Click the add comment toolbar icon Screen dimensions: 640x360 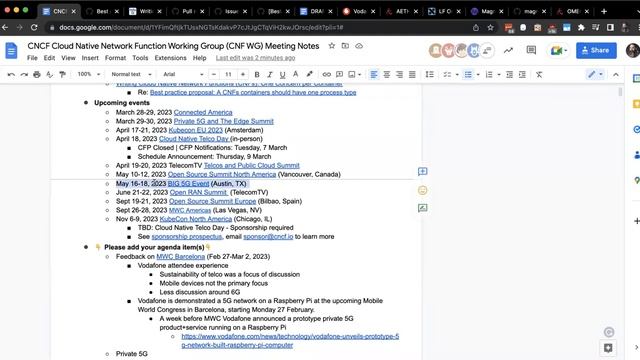coord(339,74)
